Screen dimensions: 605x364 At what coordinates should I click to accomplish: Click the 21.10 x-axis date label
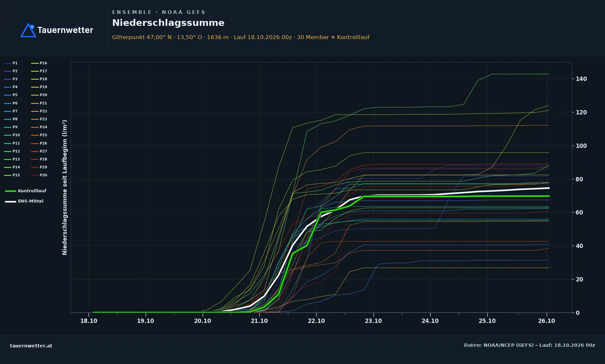tap(259, 321)
